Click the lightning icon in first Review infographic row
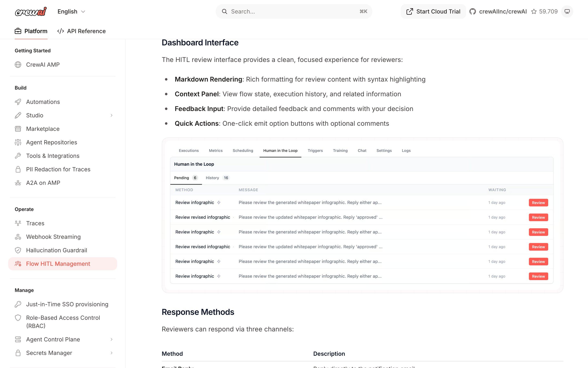The height and width of the screenshot is (368, 588). click(219, 202)
